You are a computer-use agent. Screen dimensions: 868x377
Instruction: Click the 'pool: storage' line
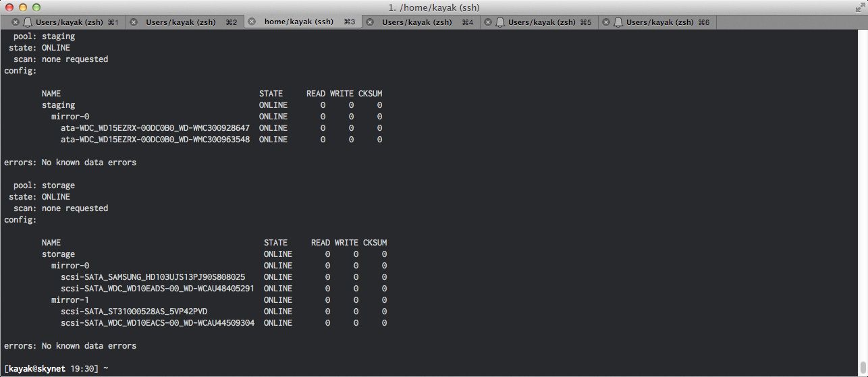pyautogui.click(x=44, y=185)
